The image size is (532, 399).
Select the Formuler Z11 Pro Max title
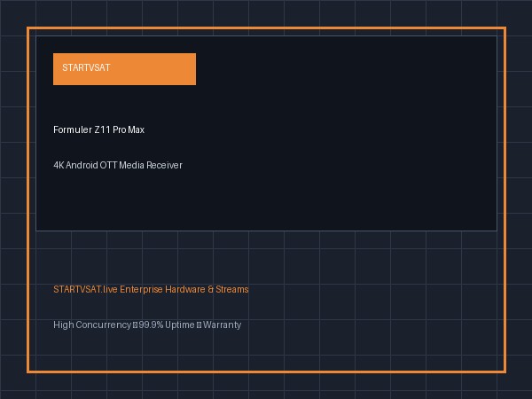98,129
